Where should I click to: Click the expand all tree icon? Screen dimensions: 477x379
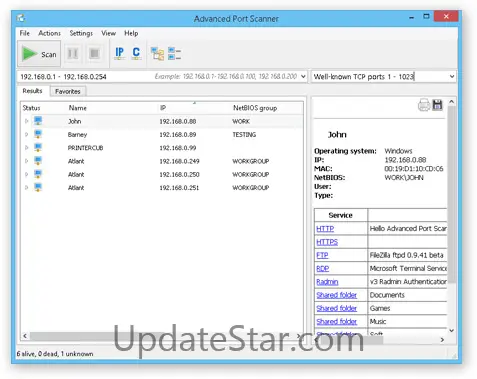(x=157, y=53)
